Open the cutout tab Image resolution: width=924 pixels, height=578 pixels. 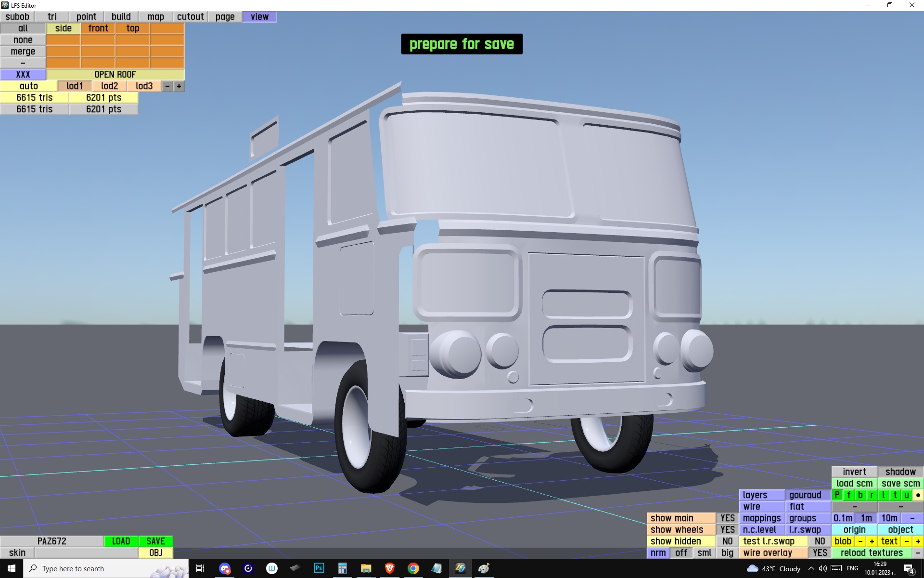190,17
